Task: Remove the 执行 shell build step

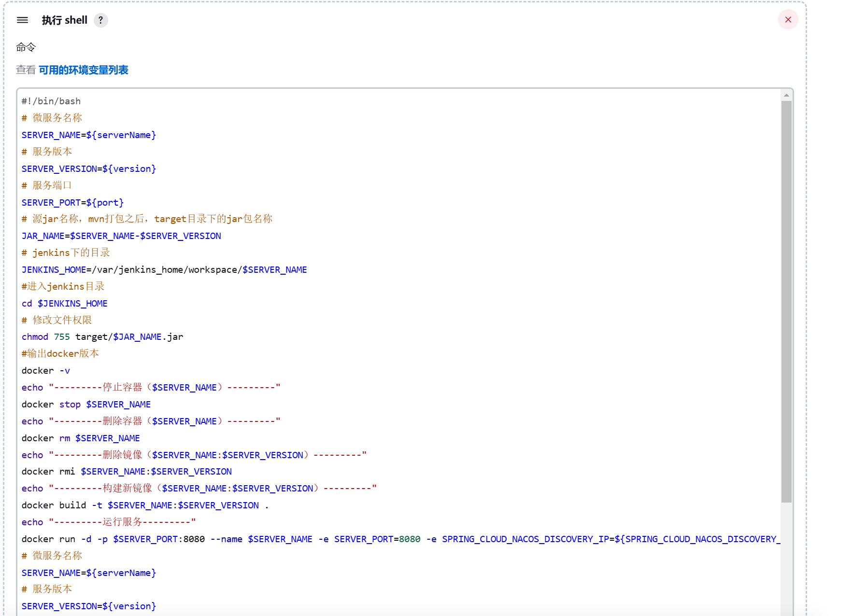Action: [x=788, y=20]
